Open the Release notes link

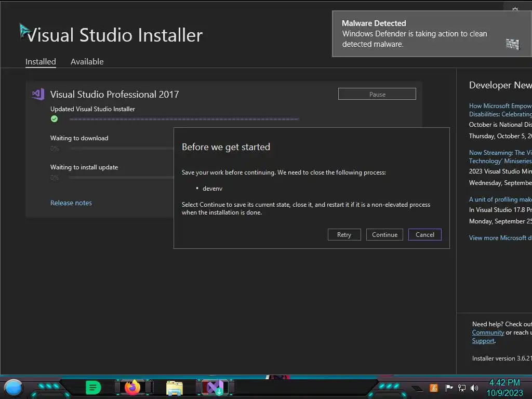[71, 203]
